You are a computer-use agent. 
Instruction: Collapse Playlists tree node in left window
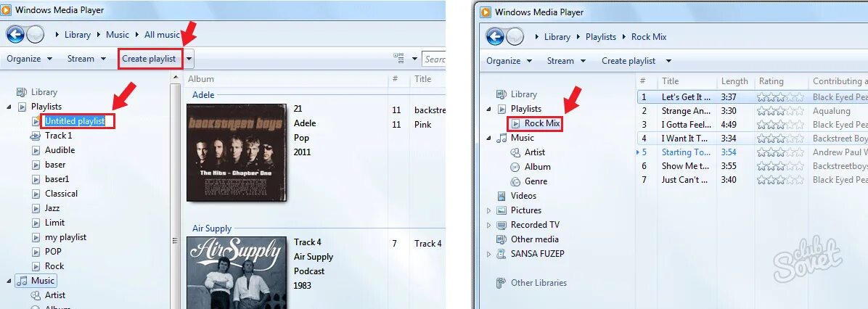9,107
